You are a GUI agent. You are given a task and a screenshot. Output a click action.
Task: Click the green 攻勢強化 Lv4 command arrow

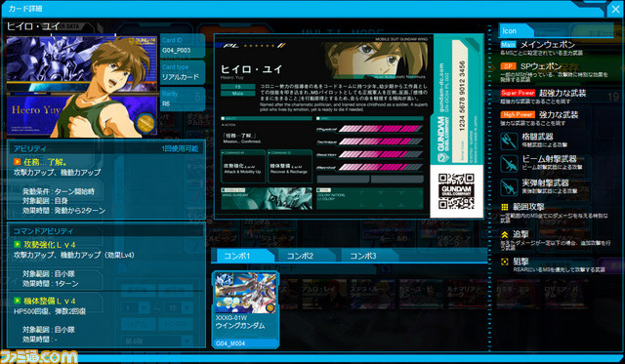click(x=18, y=244)
